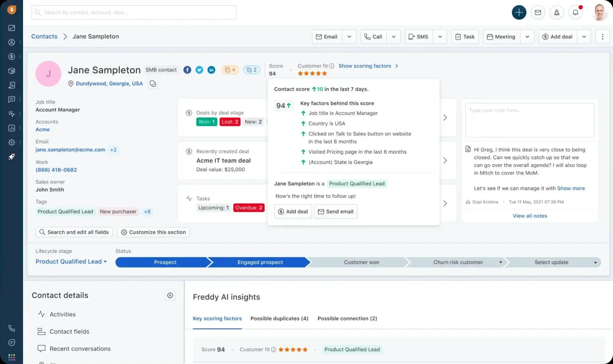Switch to Possible connection (2) tab

tap(347, 318)
